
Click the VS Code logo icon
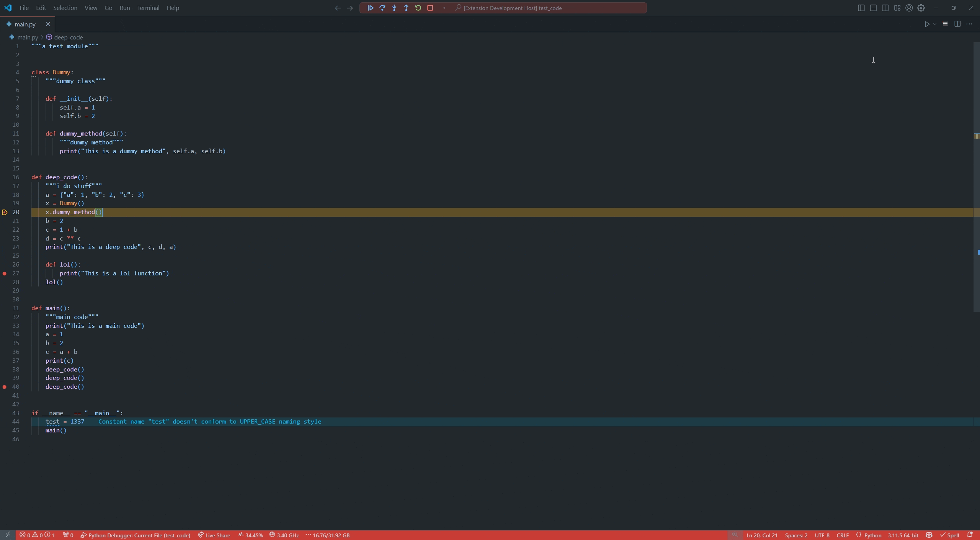point(8,8)
